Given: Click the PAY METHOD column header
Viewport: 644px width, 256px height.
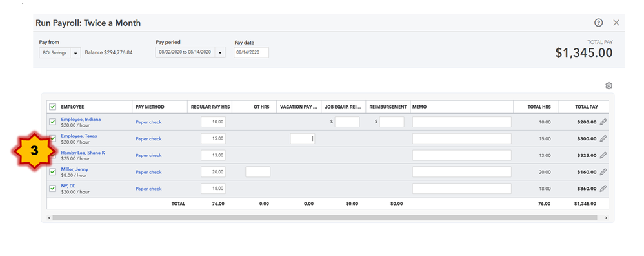Looking at the screenshot, I should [x=150, y=107].
